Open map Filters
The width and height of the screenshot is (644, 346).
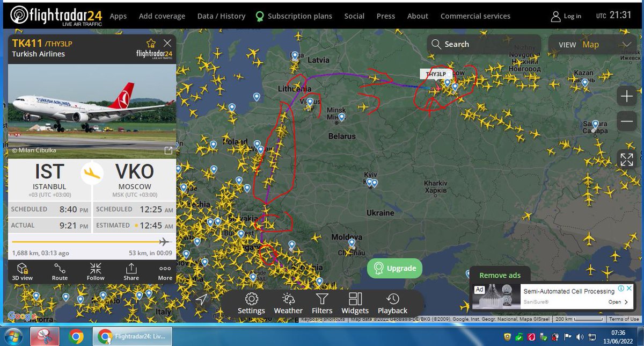[x=321, y=304]
